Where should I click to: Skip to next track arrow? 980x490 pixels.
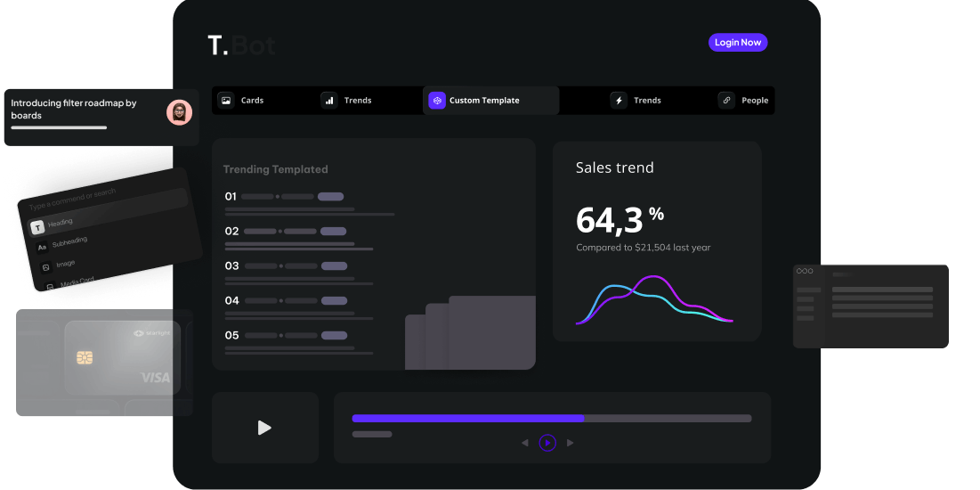click(x=571, y=443)
